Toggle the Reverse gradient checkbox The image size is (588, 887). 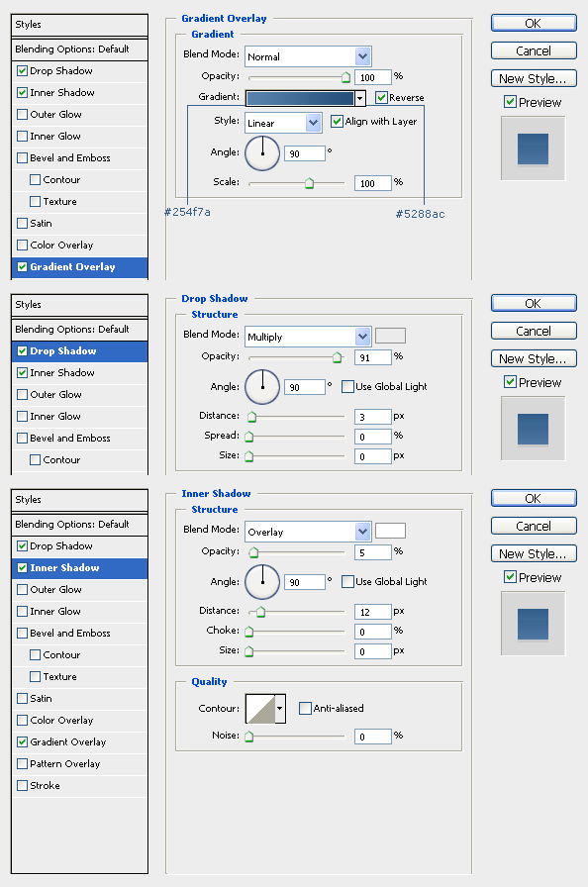(382, 97)
